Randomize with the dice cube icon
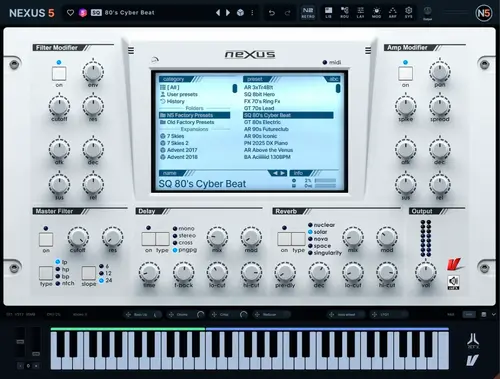Image resolution: width=500 pixels, height=379 pixels. pos(240,13)
